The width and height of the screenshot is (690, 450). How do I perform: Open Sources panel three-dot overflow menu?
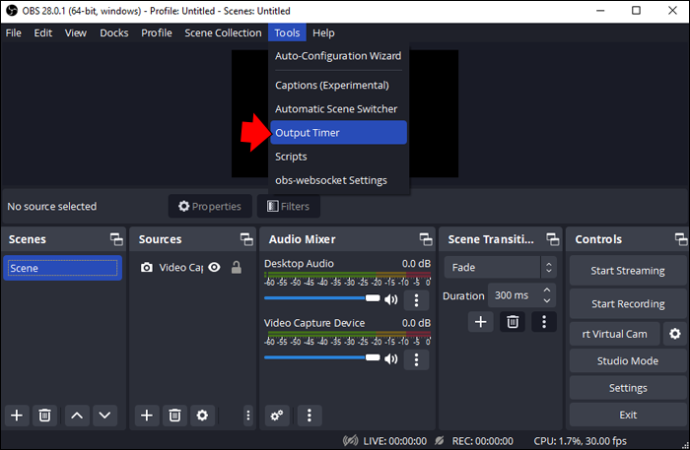pyautogui.click(x=248, y=415)
